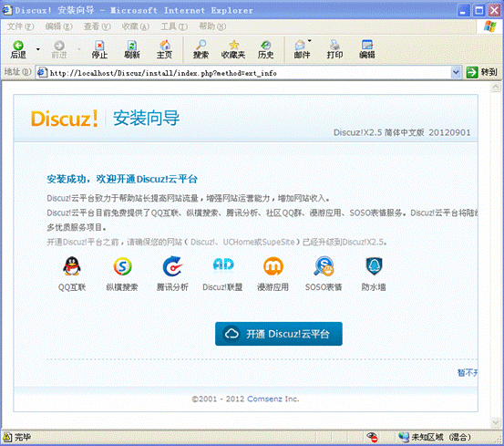Refresh the page with 刷新

[132, 50]
